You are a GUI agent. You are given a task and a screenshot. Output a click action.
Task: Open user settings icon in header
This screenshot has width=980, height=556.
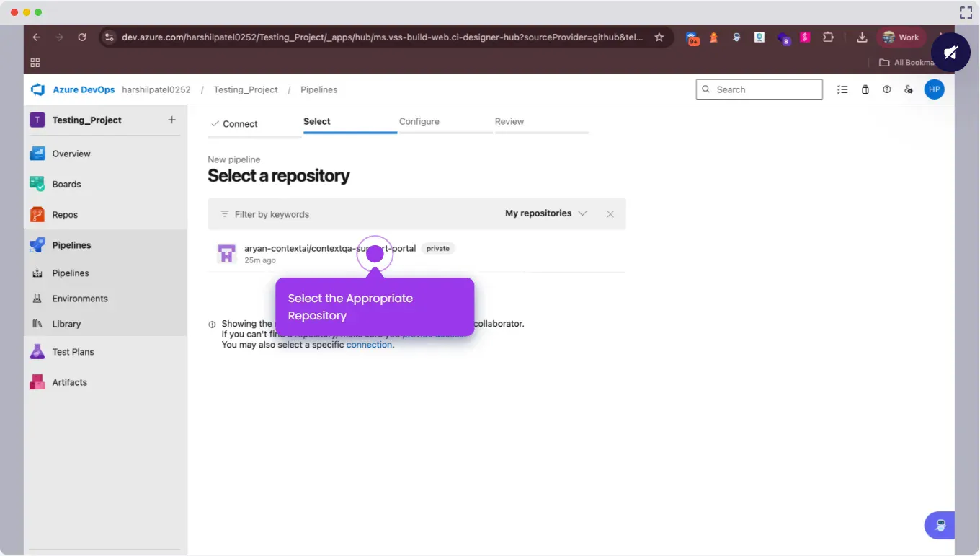tap(909, 89)
